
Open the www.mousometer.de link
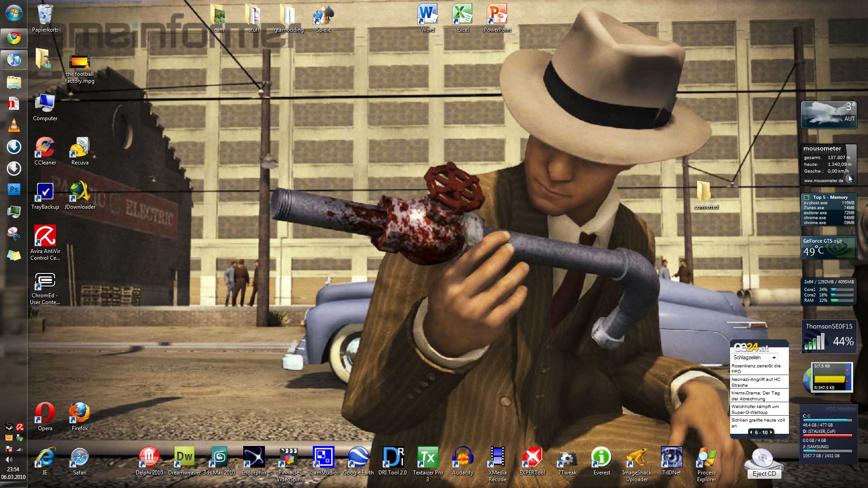pos(823,181)
